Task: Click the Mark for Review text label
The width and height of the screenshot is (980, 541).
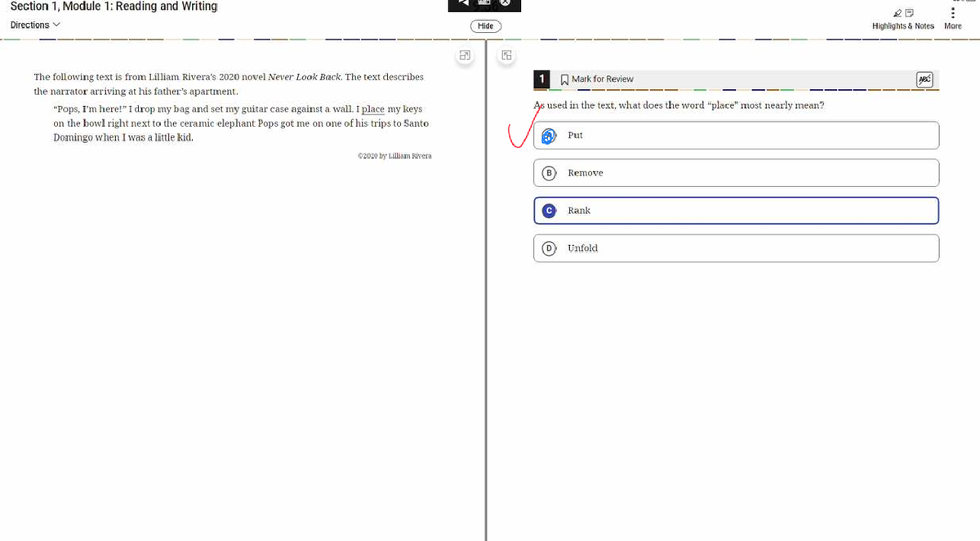Action: pyautogui.click(x=603, y=79)
